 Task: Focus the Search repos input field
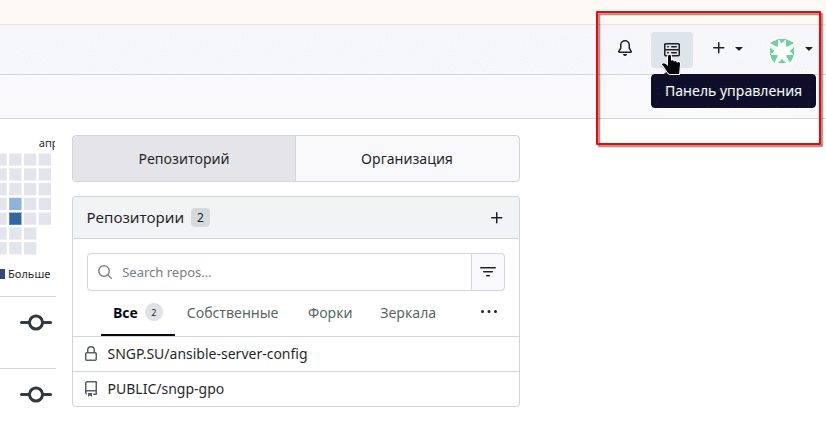coord(279,272)
